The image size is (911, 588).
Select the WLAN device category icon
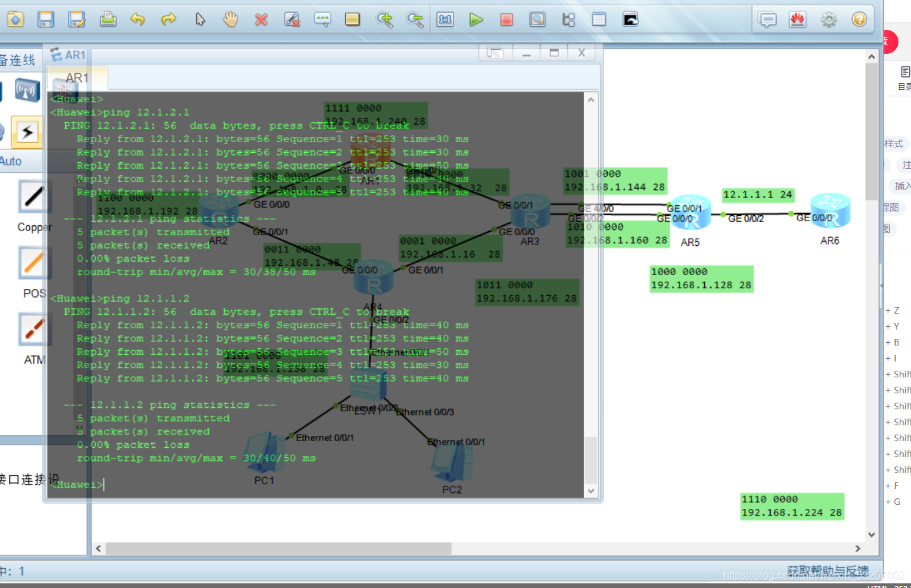pyautogui.click(x=27, y=90)
